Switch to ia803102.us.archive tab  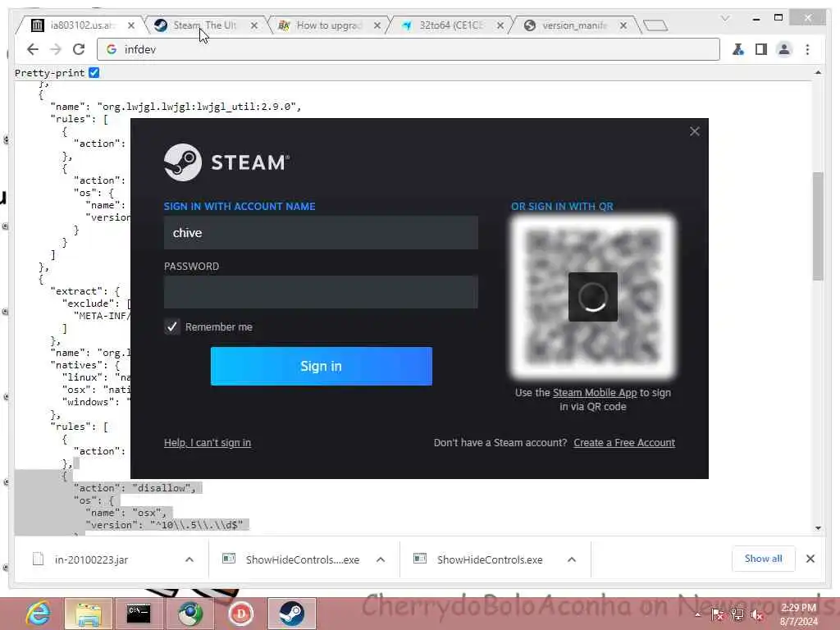pyautogui.click(x=74, y=25)
